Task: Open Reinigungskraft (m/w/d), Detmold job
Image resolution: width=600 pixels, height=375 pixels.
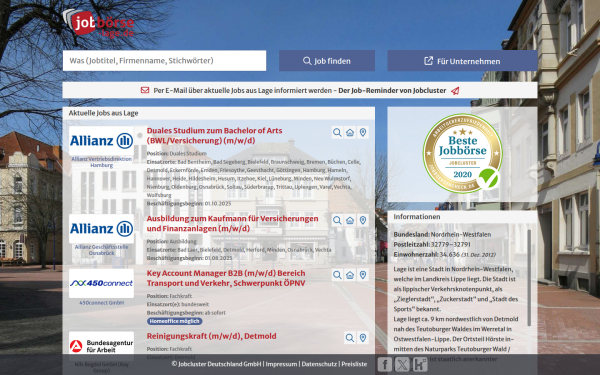Action: tap(212, 336)
